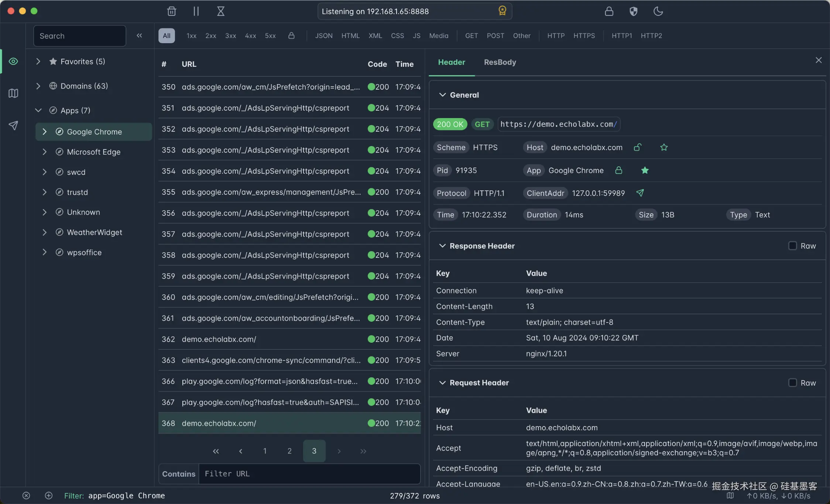This screenshot has height=504, width=830.
Task: Click the send icon beside the ClientAddr
Action: [640, 193]
